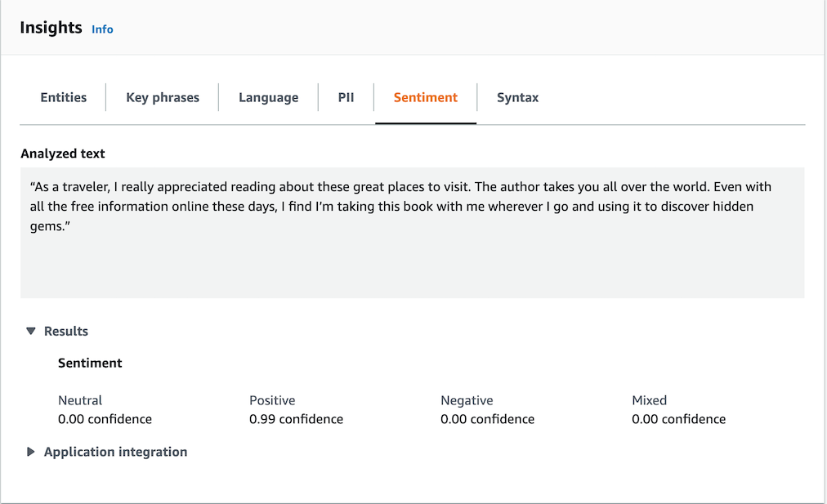Click the Application integration label text
The height and width of the screenshot is (504, 827).
[115, 452]
